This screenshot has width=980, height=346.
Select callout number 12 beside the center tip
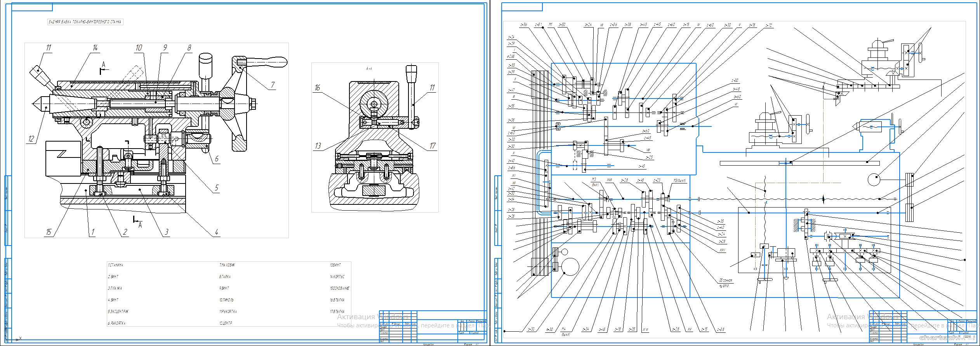[x=31, y=139]
